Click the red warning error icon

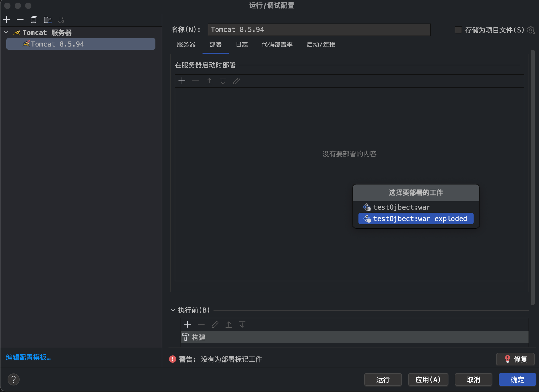coord(173,359)
